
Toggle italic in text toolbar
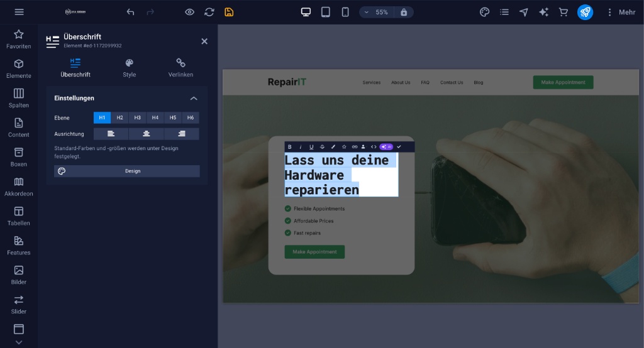(x=300, y=147)
